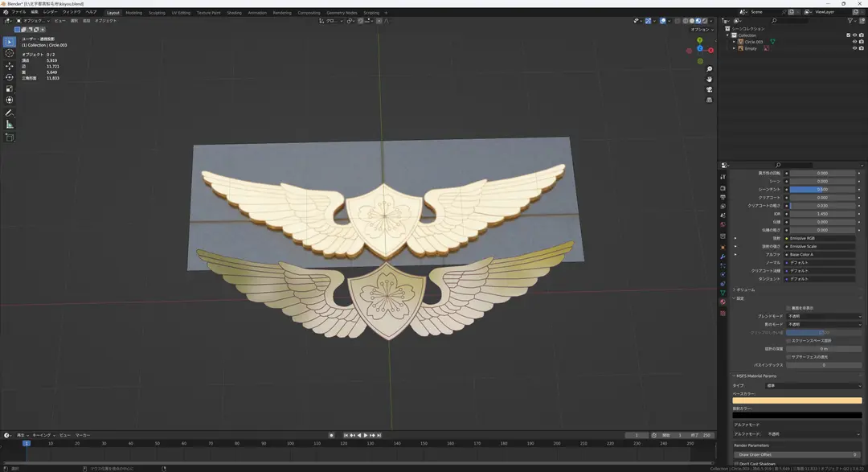Toggle Collection exclude checkbox in outliner
This screenshot has width=868, height=472.
848,35
